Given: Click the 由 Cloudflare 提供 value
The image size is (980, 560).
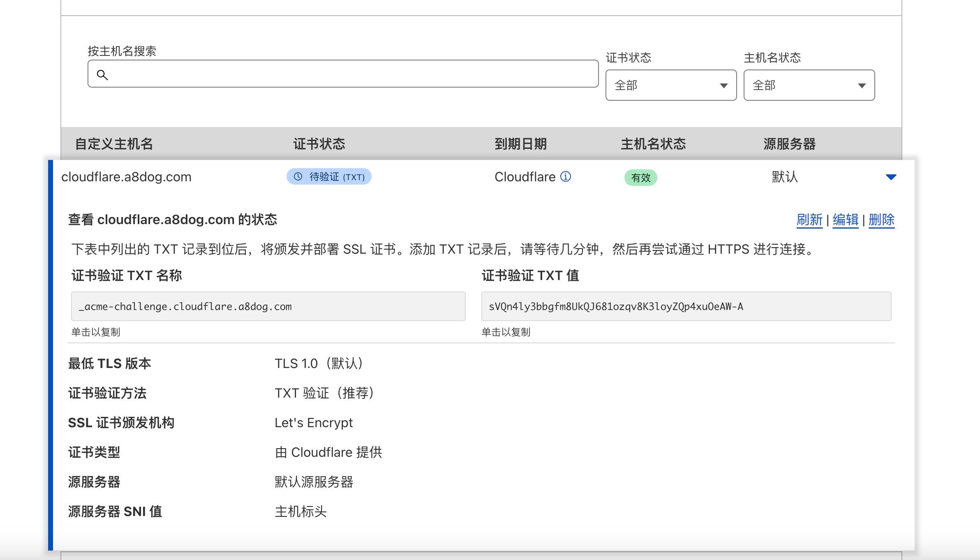Looking at the screenshot, I should point(328,452).
